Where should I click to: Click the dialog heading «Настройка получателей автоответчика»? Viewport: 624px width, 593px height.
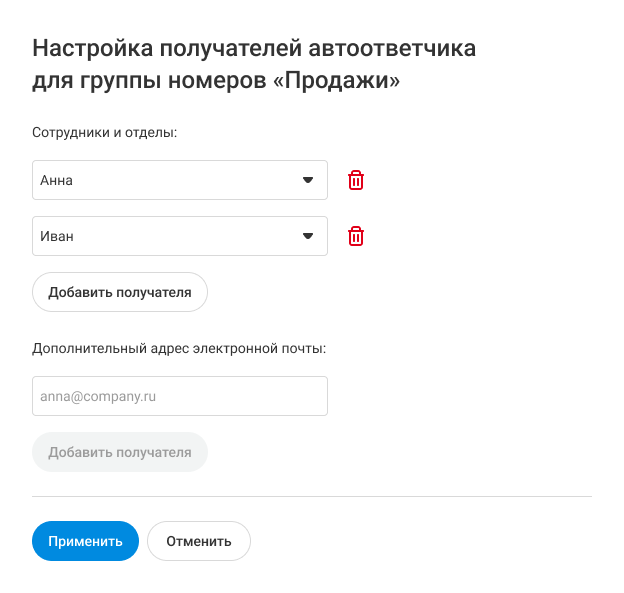pyautogui.click(x=254, y=48)
